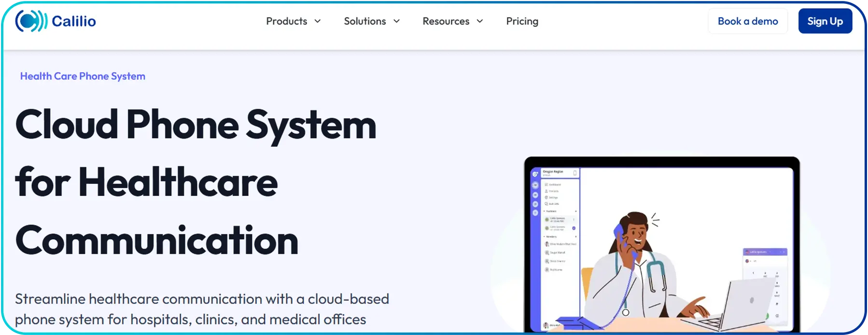The width and height of the screenshot is (868, 335).
Task: Expand the Products dropdown chevron
Action: click(x=318, y=21)
